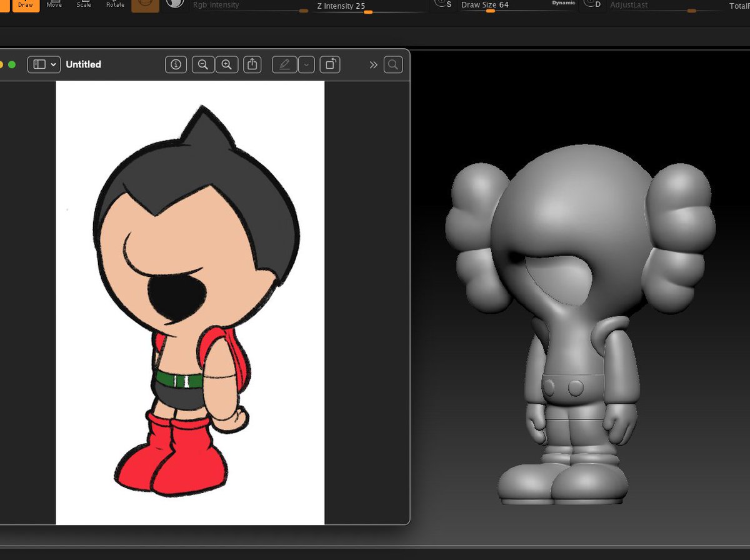Click the brown sphere material icon in ZBrush
Image resolution: width=750 pixels, height=560 pixels.
click(x=145, y=6)
